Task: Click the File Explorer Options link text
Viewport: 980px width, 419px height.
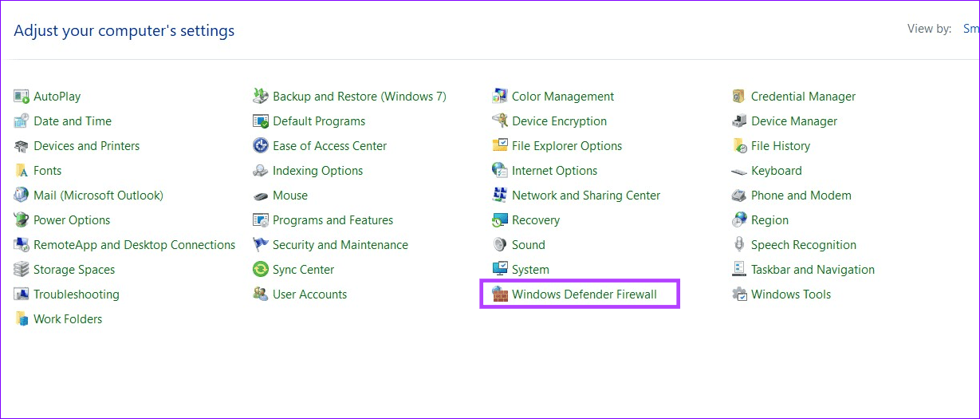Action: 567,146
